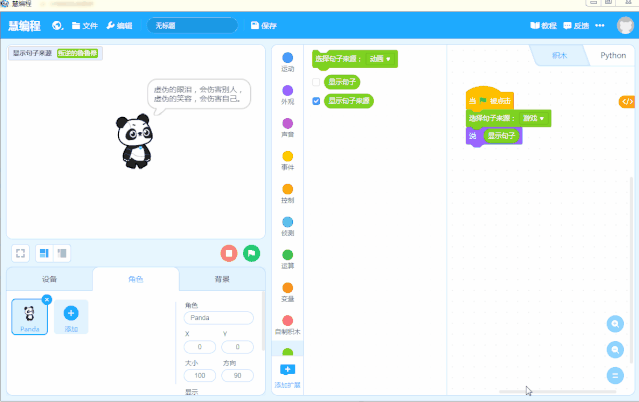Click the 保存 save button
The width and height of the screenshot is (639, 402).
click(x=264, y=26)
